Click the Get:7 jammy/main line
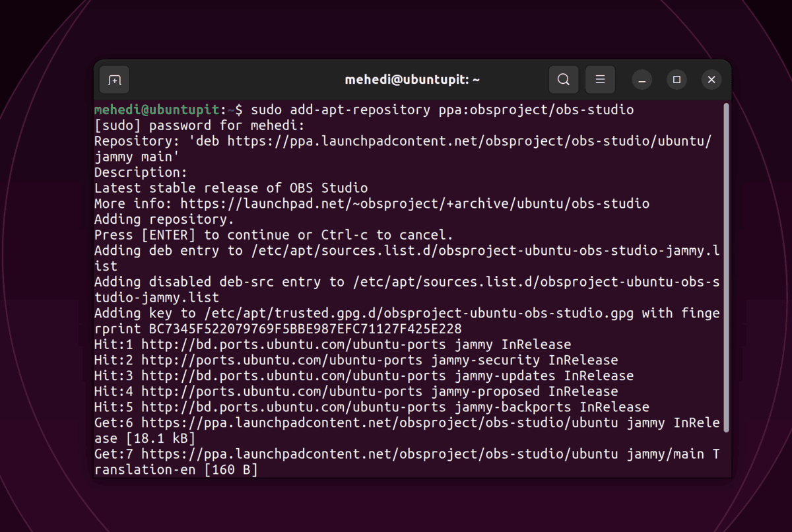 [x=407, y=454]
